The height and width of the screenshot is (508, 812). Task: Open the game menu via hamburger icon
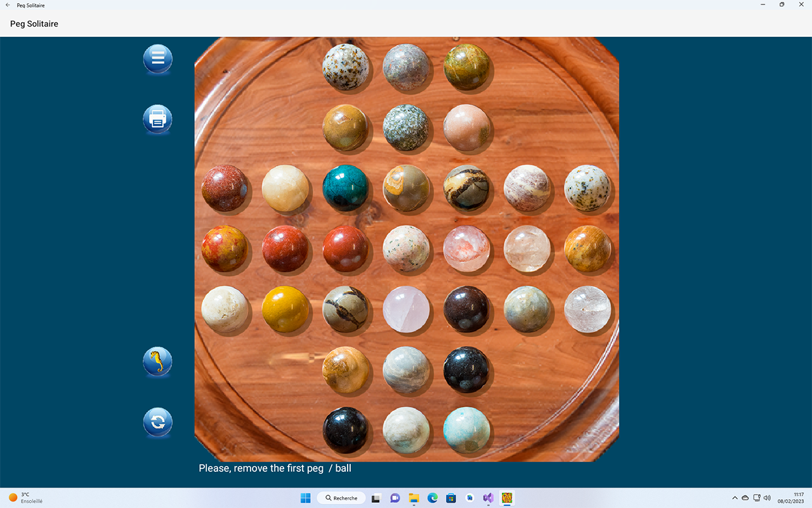tap(157, 58)
